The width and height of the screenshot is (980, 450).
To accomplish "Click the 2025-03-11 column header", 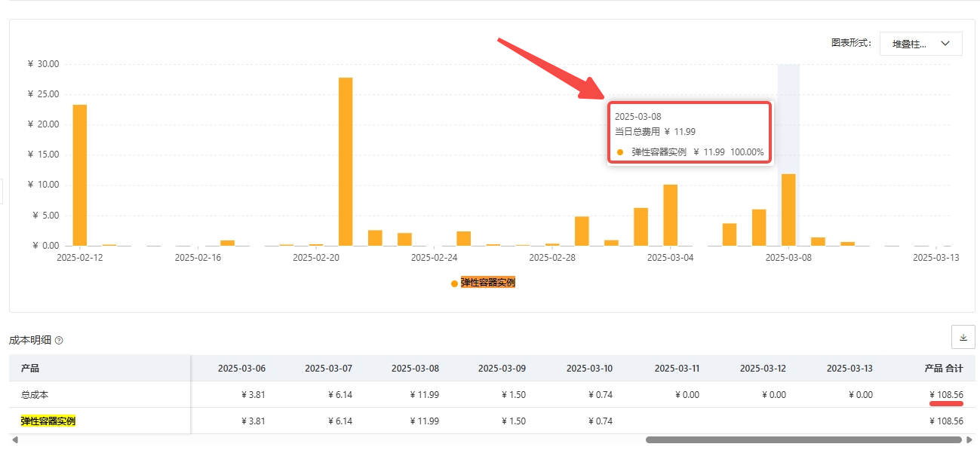I will pyautogui.click(x=677, y=369).
